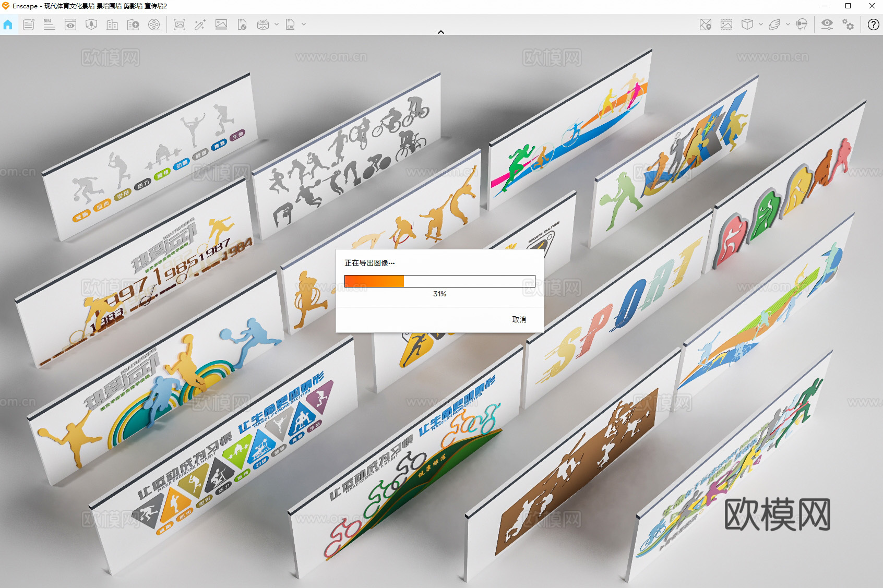Expand the EXE export dropdown arrow
This screenshot has height=588, width=883.
point(304,25)
